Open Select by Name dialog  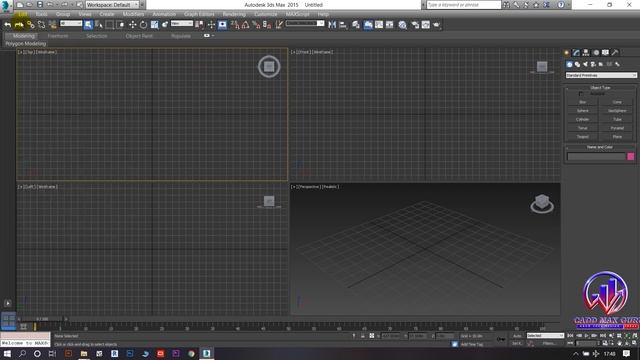(x=99, y=25)
